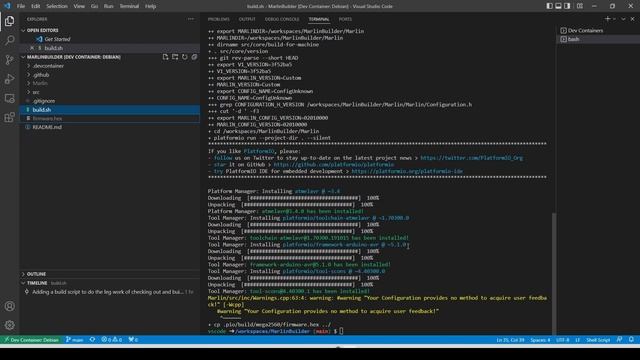Open the Run and Debug view icon
The height and width of the screenshot is (360, 640).
[x=9, y=79]
